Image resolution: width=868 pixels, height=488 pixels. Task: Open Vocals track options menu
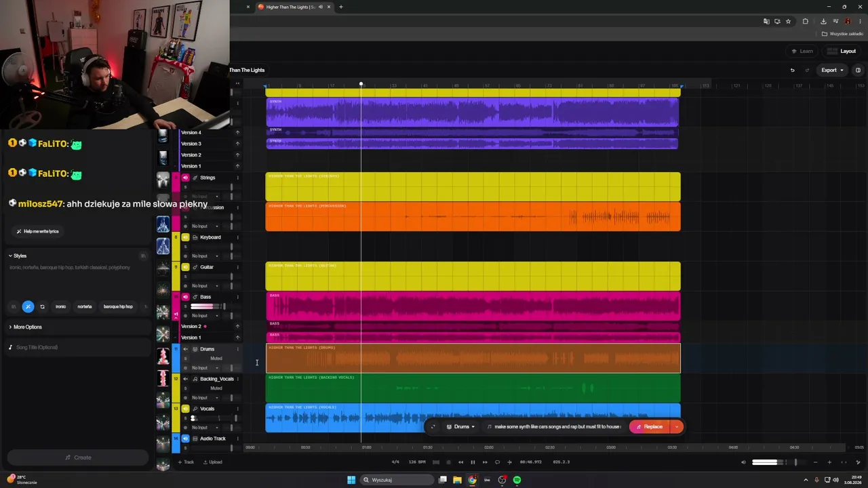click(x=237, y=409)
